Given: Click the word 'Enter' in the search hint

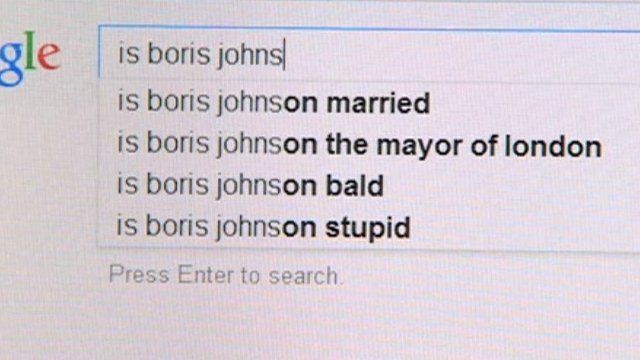Looking at the screenshot, I should (x=206, y=274).
